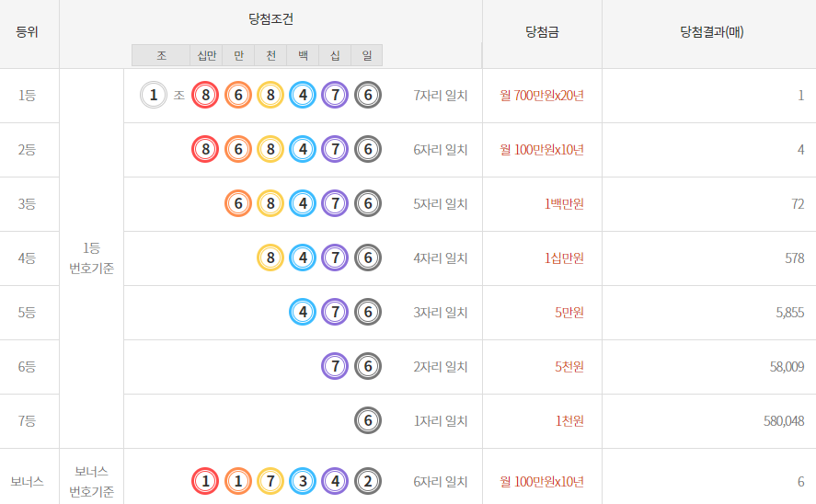
Task: Click the purple 7 ball in 6등 row
Action: point(335,366)
